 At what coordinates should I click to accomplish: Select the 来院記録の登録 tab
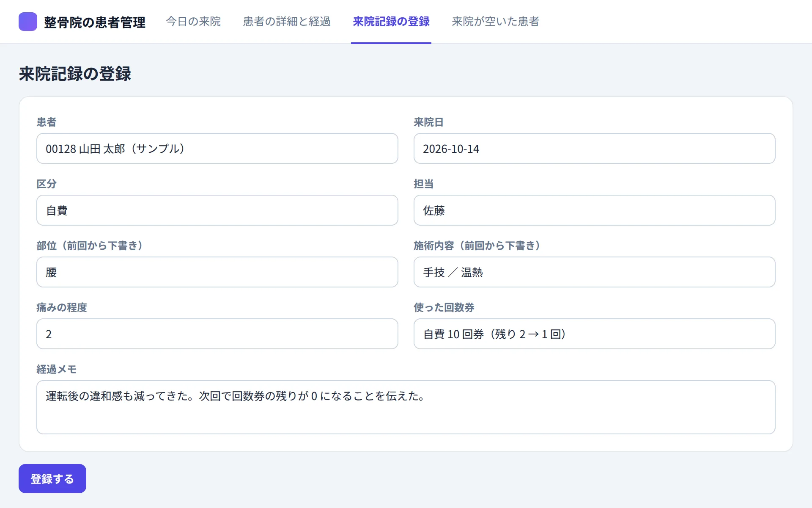391,22
